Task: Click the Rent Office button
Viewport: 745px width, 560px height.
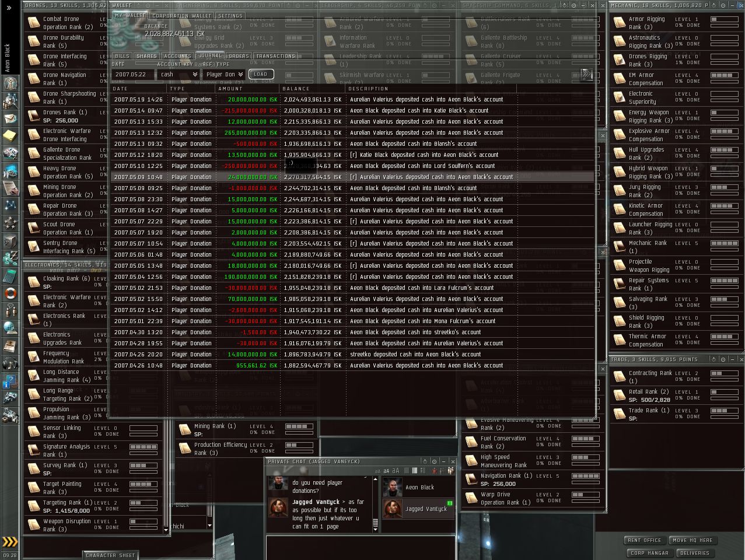Action: (645, 540)
